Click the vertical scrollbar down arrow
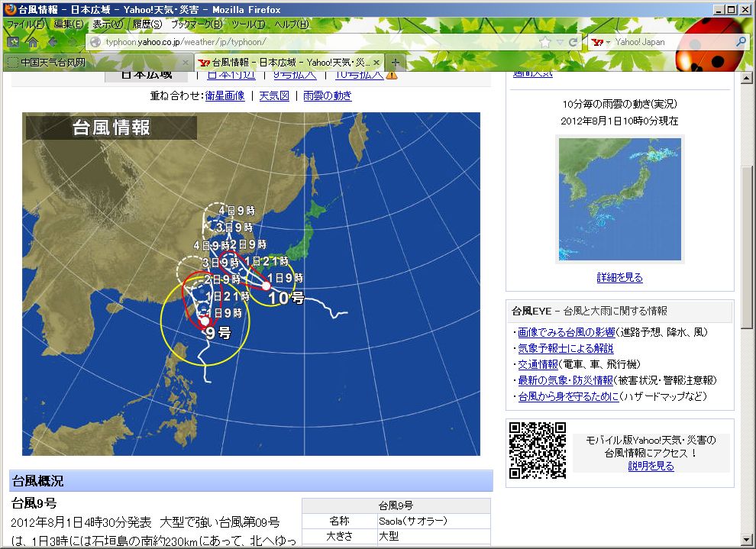Viewport: 756px width, 549px height. coord(747,541)
